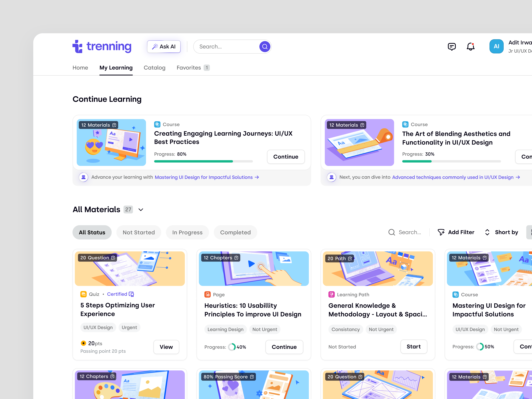Filter materials by Not Started
This screenshot has height=399, width=532.
[139, 232]
